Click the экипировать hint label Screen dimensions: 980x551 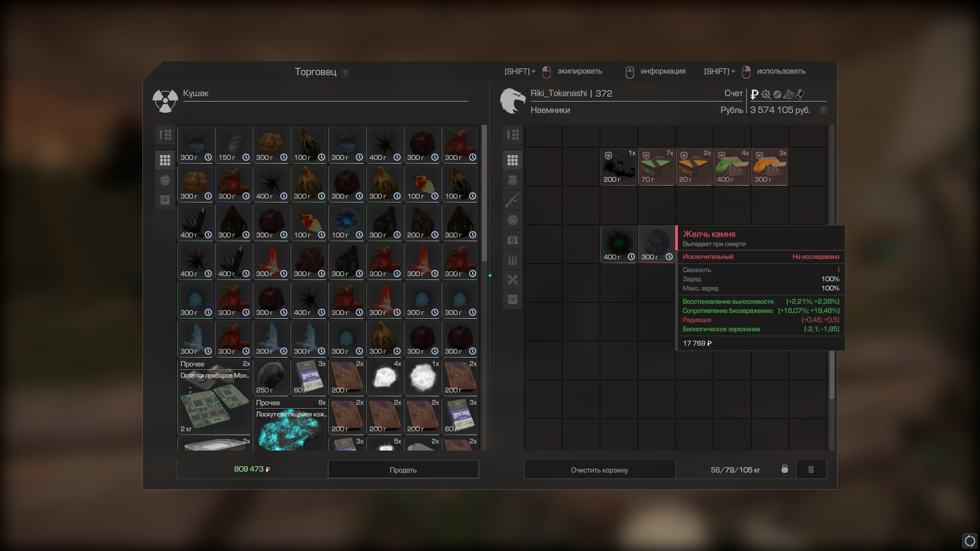coord(579,71)
